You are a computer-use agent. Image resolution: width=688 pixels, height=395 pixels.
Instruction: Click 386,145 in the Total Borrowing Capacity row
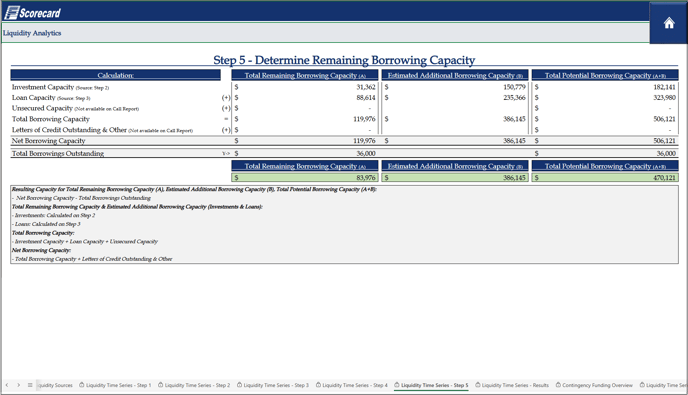[x=514, y=119]
